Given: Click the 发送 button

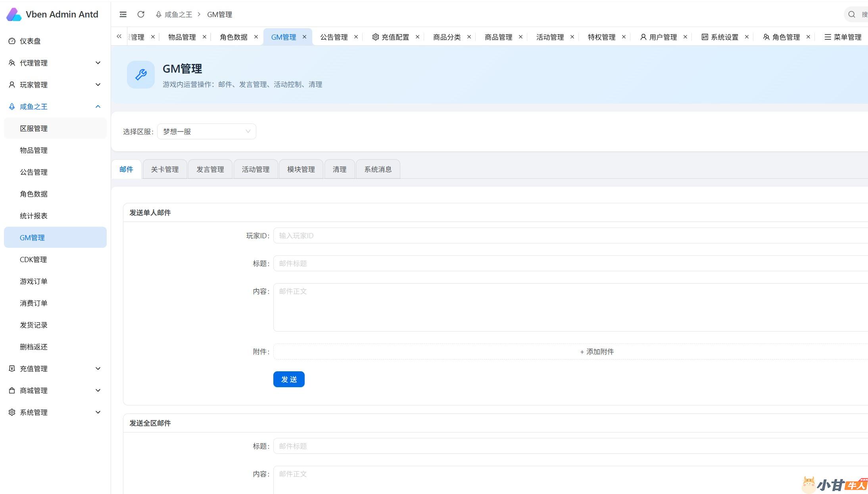Looking at the screenshot, I should (289, 379).
